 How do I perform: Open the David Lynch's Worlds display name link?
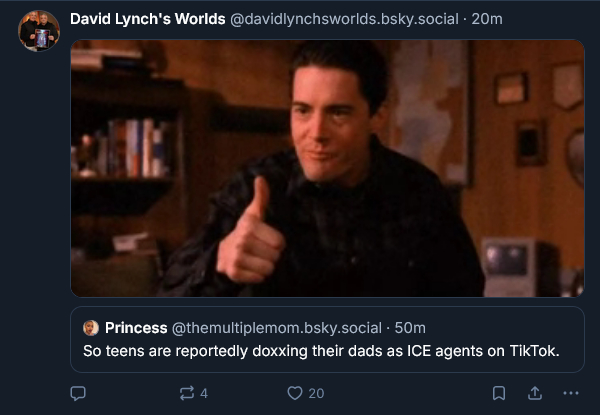(x=148, y=20)
